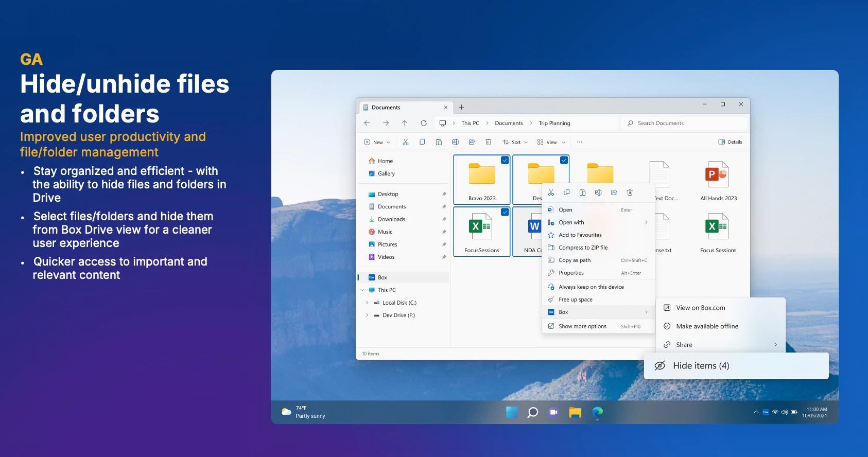Click the Delete icon in context menu
The height and width of the screenshot is (457, 868).
point(630,192)
